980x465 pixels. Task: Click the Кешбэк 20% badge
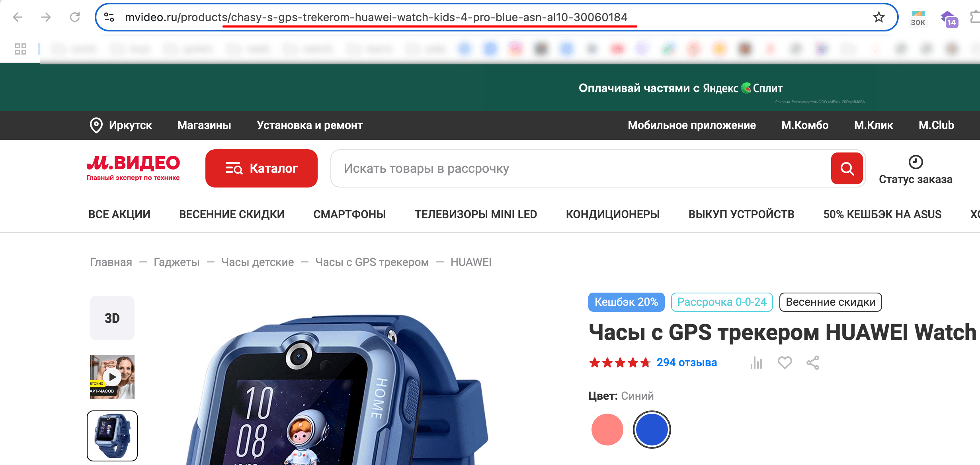pyautogui.click(x=627, y=302)
